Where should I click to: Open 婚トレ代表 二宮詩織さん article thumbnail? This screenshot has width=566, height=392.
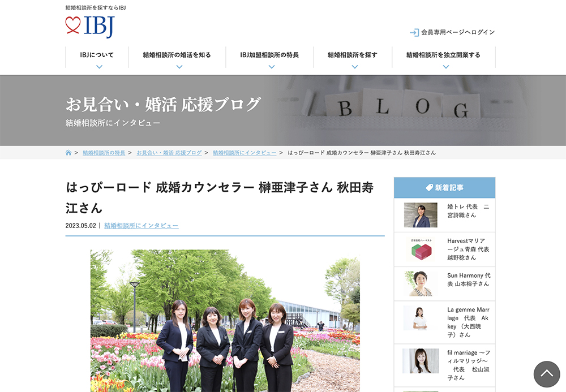(421, 215)
